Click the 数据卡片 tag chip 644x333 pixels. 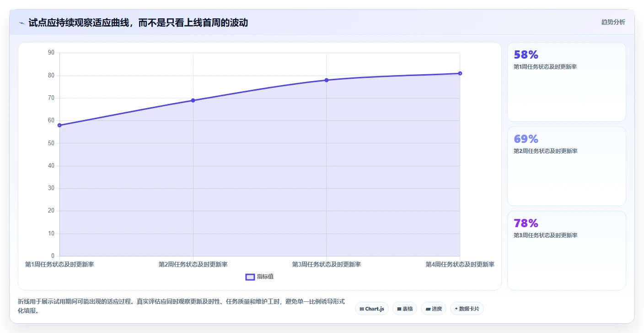point(467,309)
